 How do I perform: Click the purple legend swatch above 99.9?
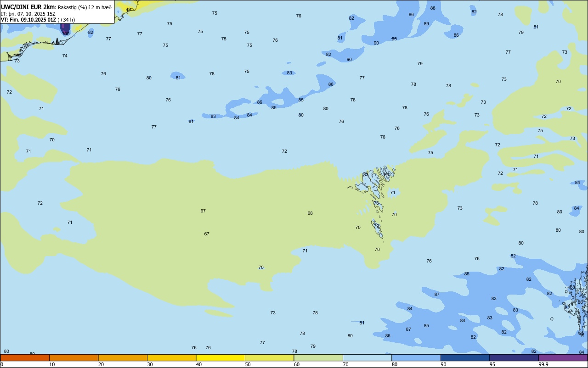(563, 357)
